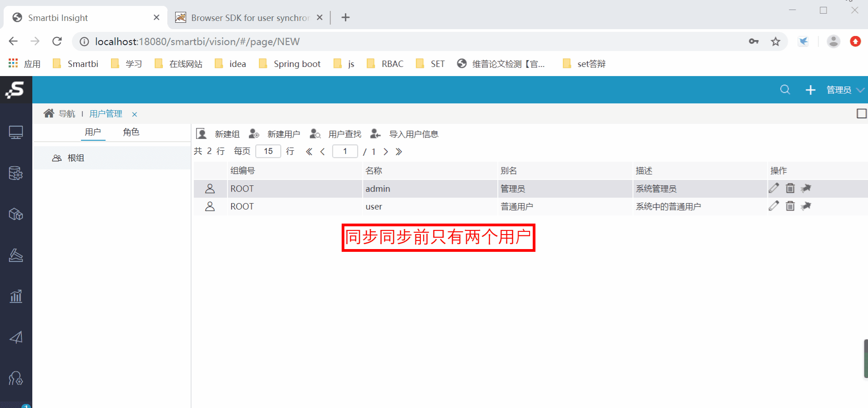
Task: Edit the admin user with pencil icon
Action: click(774, 188)
